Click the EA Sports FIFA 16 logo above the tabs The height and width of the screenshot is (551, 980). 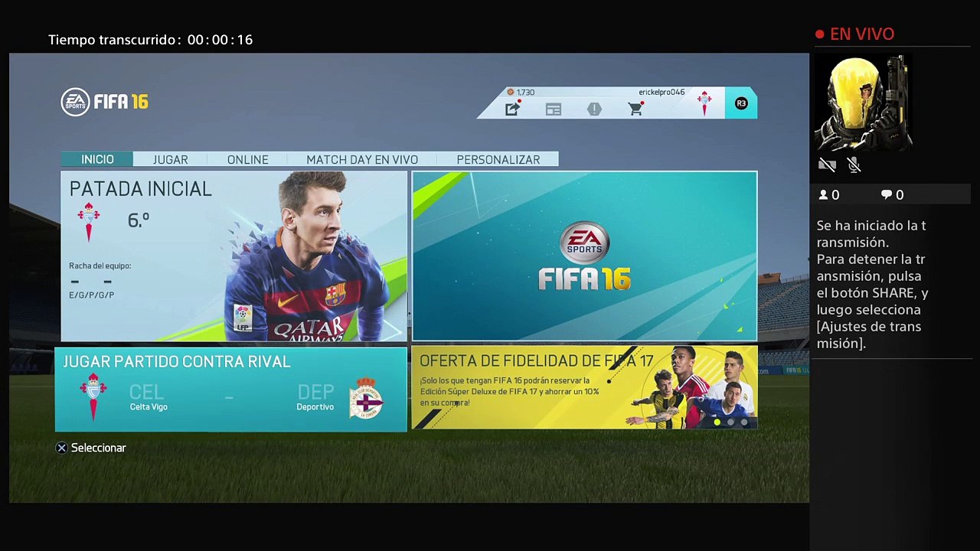click(x=105, y=102)
